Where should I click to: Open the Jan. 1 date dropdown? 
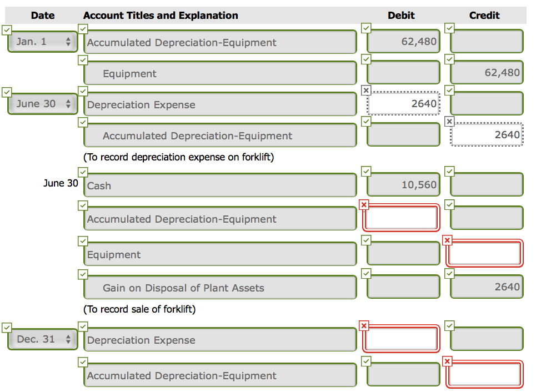pos(42,42)
